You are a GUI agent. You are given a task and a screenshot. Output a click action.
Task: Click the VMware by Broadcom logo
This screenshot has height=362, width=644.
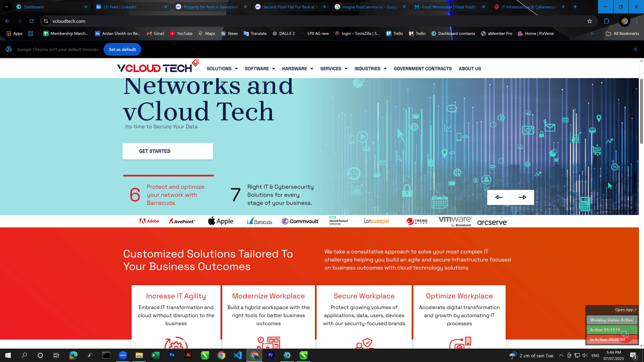point(455,221)
